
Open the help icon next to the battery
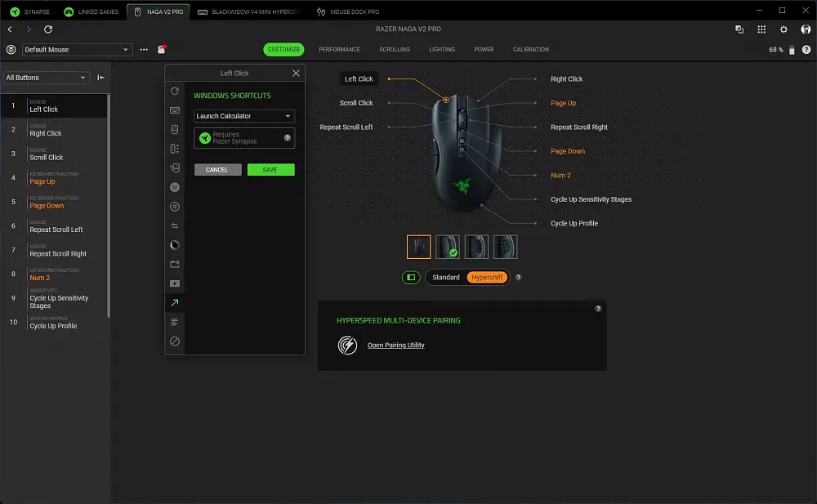click(x=806, y=50)
